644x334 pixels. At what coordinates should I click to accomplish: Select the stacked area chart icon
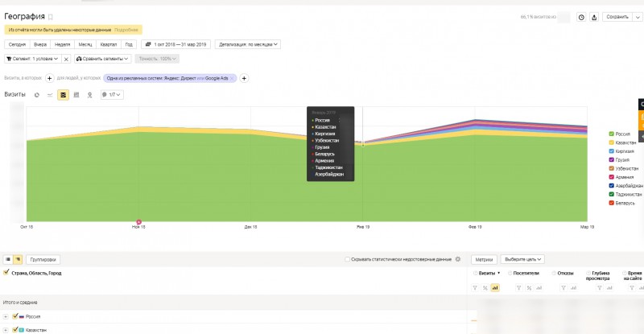[63, 95]
